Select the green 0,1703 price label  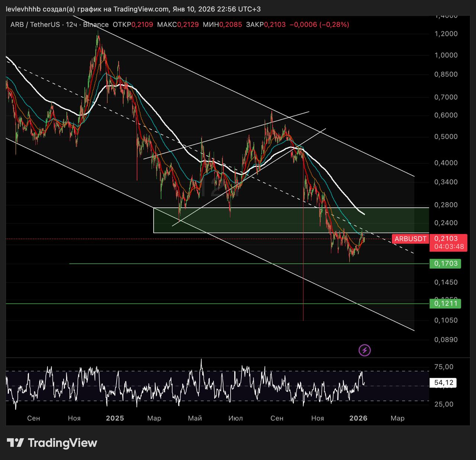(445, 264)
